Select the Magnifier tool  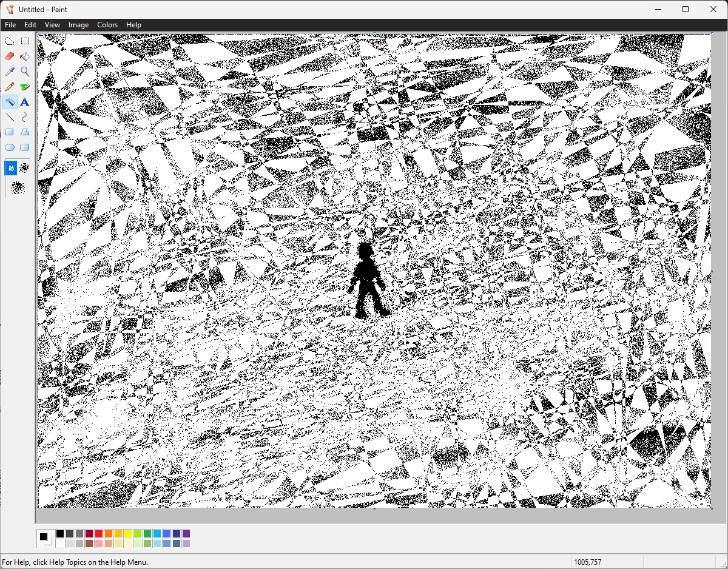[25, 72]
